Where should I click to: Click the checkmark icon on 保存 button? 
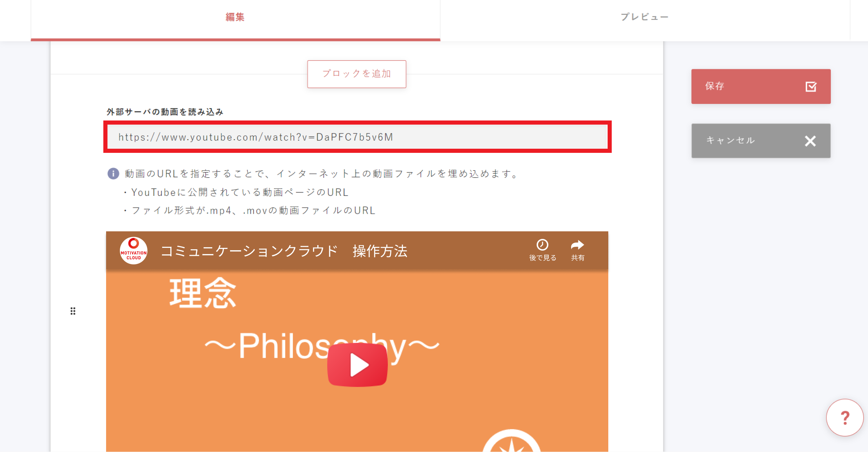[x=811, y=86]
